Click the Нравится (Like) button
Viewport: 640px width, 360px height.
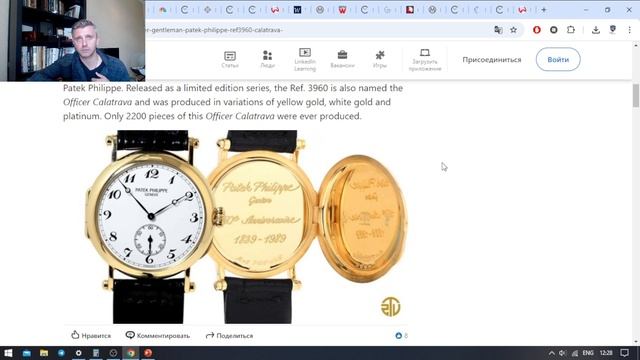91,336
